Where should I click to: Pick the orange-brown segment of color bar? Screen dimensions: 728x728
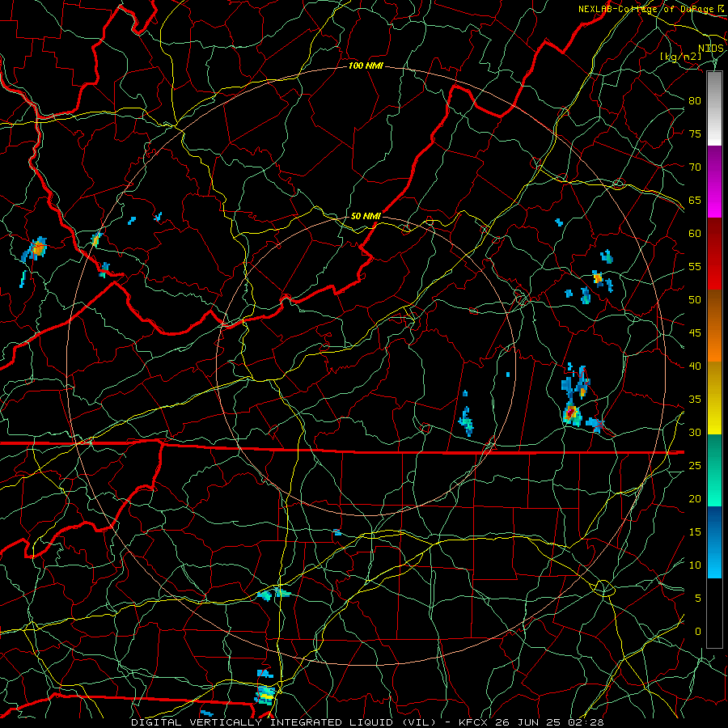[714, 325]
